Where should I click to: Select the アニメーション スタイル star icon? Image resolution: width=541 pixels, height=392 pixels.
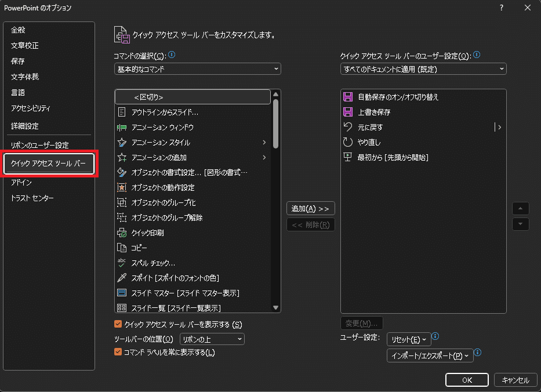121,142
